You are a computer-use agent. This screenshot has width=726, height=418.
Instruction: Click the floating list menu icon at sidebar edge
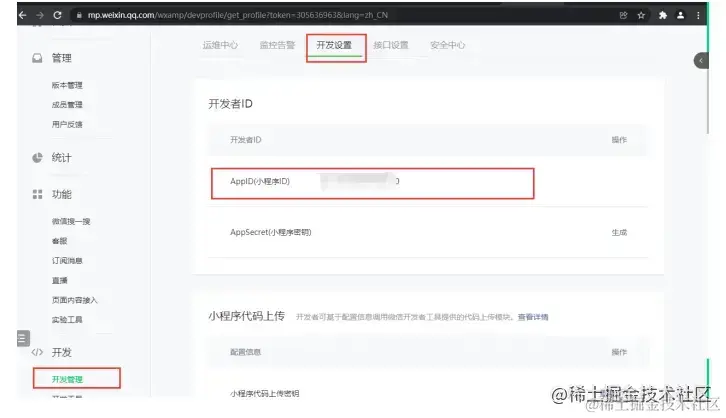pyautogui.click(x=23, y=338)
